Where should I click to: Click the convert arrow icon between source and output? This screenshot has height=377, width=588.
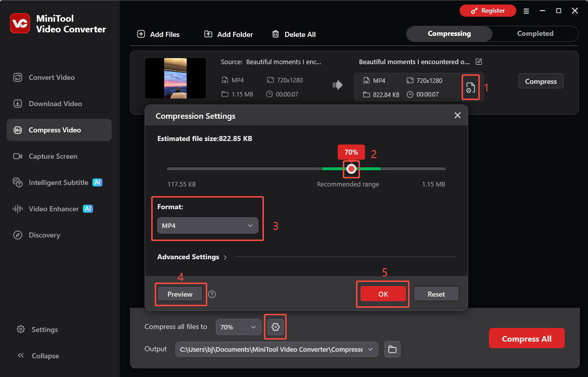pyautogui.click(x=338, y=85)
